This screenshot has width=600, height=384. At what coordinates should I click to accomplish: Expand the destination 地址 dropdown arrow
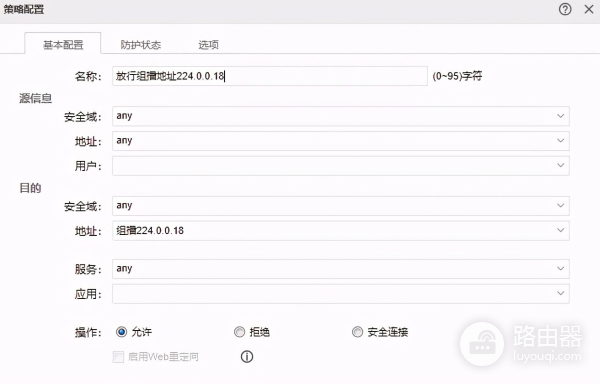560,230
